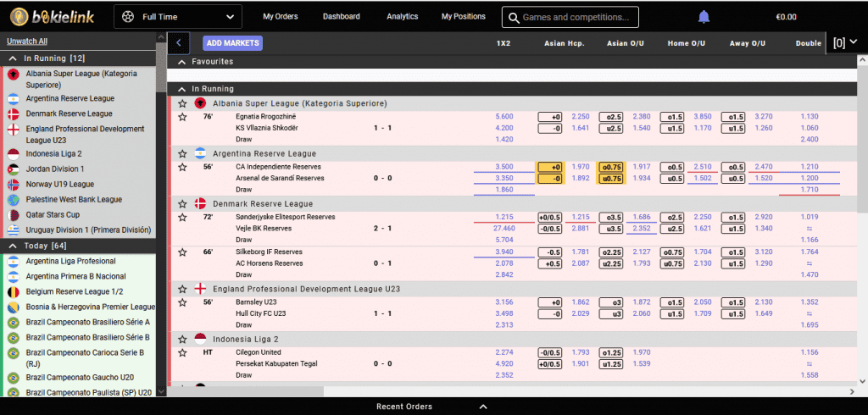Screen dimensions: 868x415
Task: Go to the Analytics tab
Action: pyautogui.click(x=402, y=16)
